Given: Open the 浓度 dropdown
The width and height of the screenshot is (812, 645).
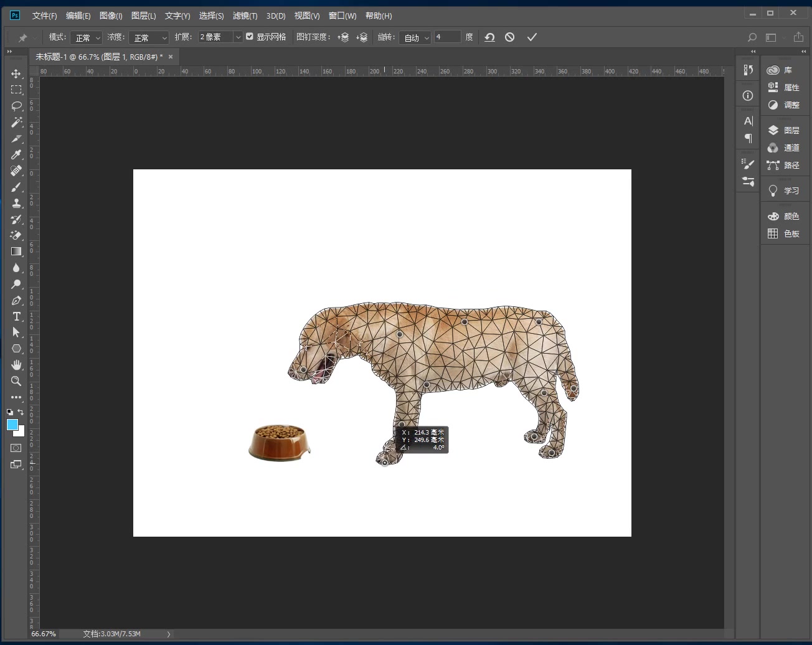Looking at the screenshot, I should pyautogui.click(x=149, y=37).
